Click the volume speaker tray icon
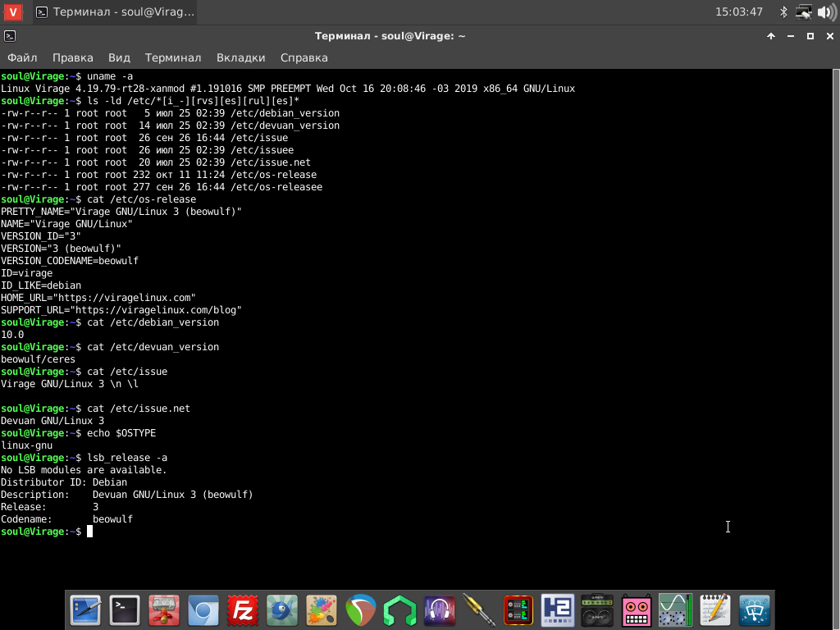The image size is (840, 630). pyautogui.click(x=827, y=11)
